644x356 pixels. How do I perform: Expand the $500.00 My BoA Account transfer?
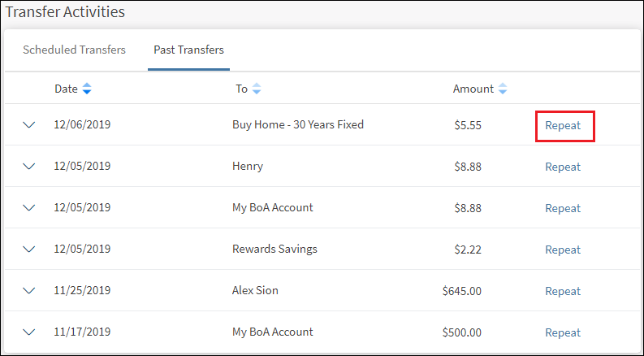pyautogui.click(x=30, y=332)
